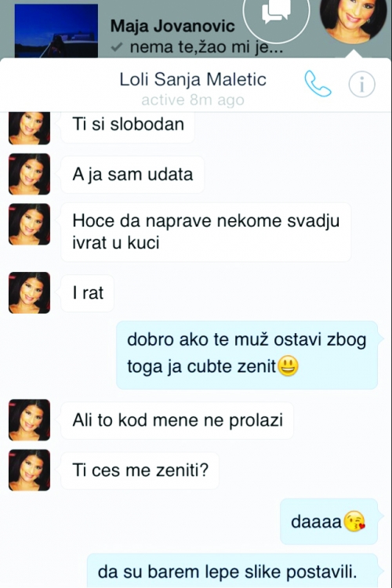392x588 pixels.
Task: Tap the phone call icon
Action: (318, 84)
